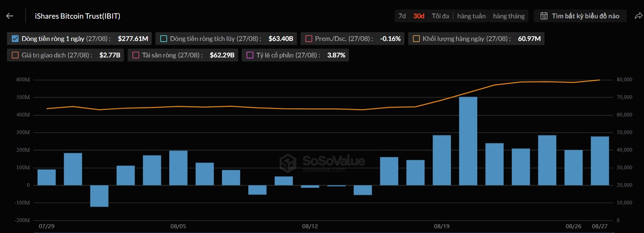This screenshot has width=644, height=233.
Task: Click the 08/27 last blue bar
Action: (x=600, y=161)
